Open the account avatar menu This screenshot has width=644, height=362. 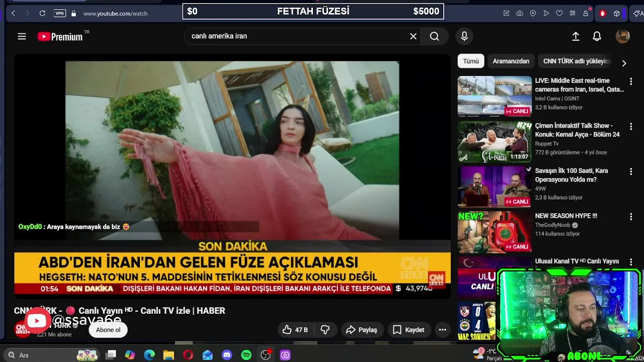pyautogui.click(x=623, y=36)
